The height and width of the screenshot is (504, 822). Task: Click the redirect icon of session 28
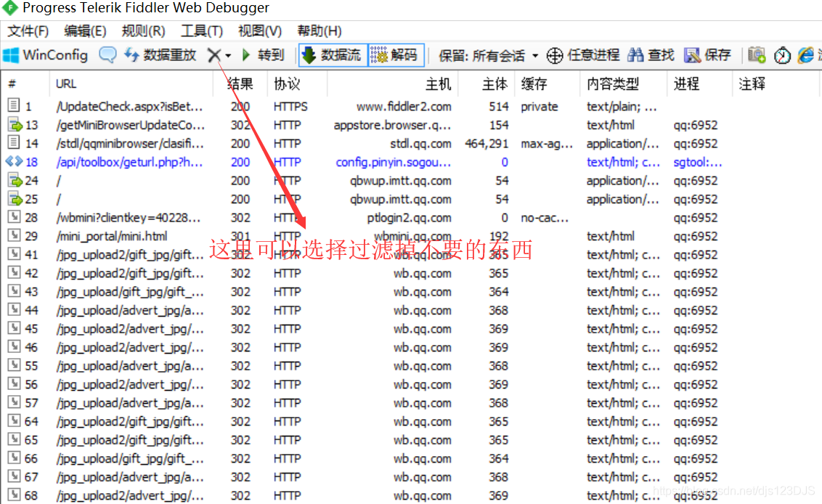(14, 217)
